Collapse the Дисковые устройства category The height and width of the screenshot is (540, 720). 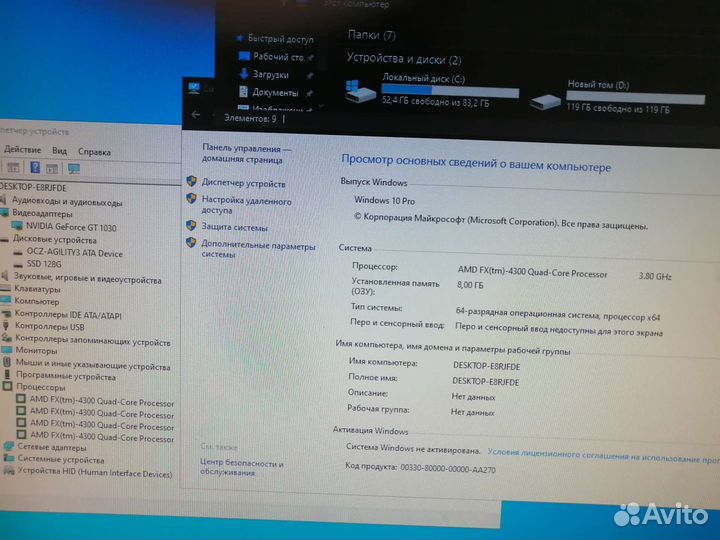point(54,240)
